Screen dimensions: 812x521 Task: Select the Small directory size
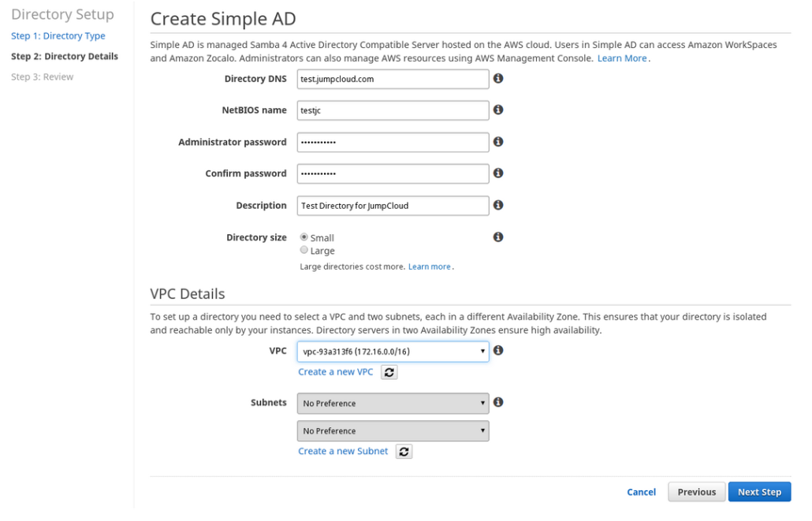(304, 237)
